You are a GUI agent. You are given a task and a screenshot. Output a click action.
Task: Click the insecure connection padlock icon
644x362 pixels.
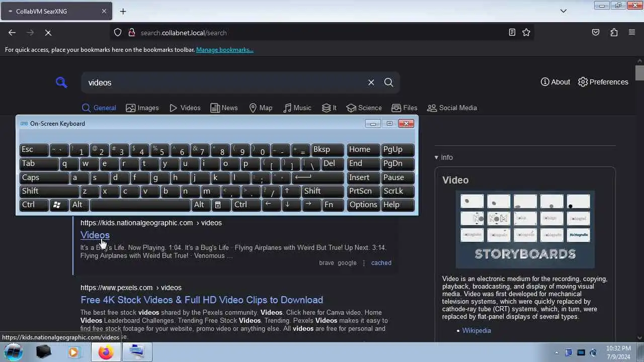click(132, 33)
